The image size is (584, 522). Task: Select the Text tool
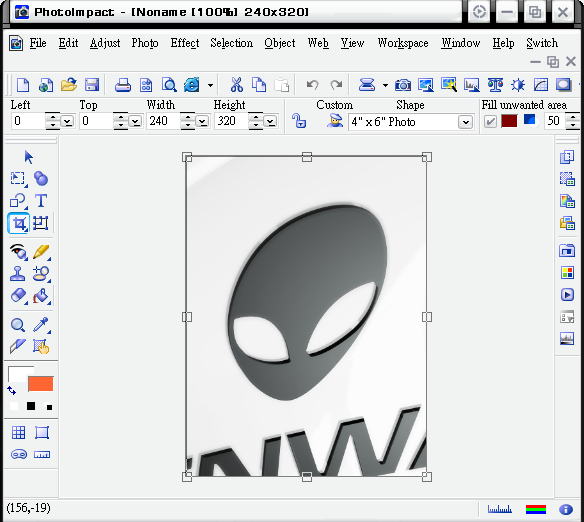[41, 201]
